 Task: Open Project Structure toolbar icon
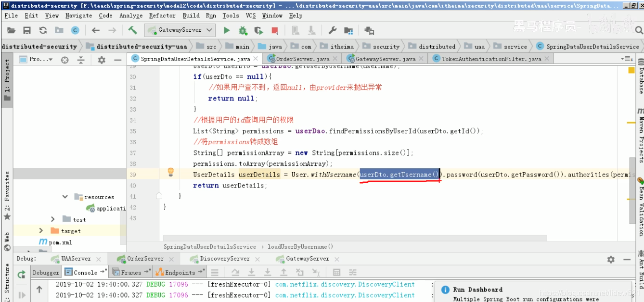348,30
